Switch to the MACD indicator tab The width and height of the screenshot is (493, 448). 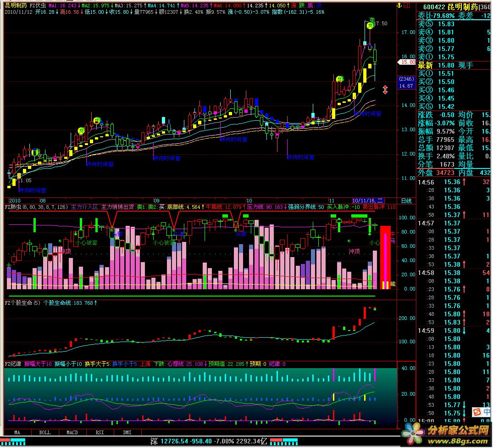click(x=72, y=432)
